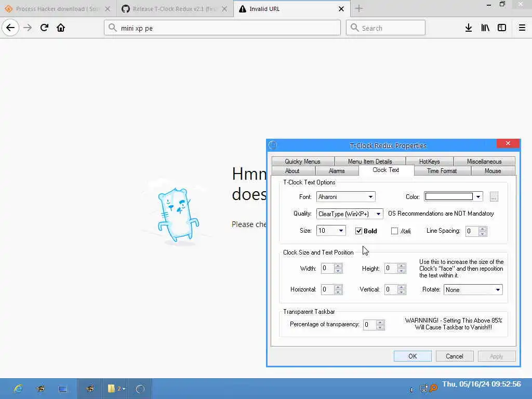Viewport: 532px width, 399px height.
Task: Go to the browser home page
Action: click(x=61, y=28)
